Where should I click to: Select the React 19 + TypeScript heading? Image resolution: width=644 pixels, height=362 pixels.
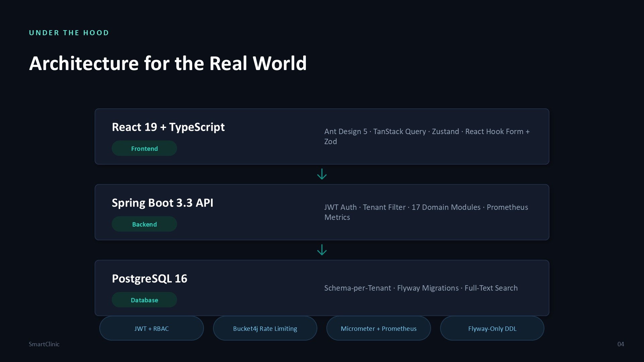click(x=168, y=127)
